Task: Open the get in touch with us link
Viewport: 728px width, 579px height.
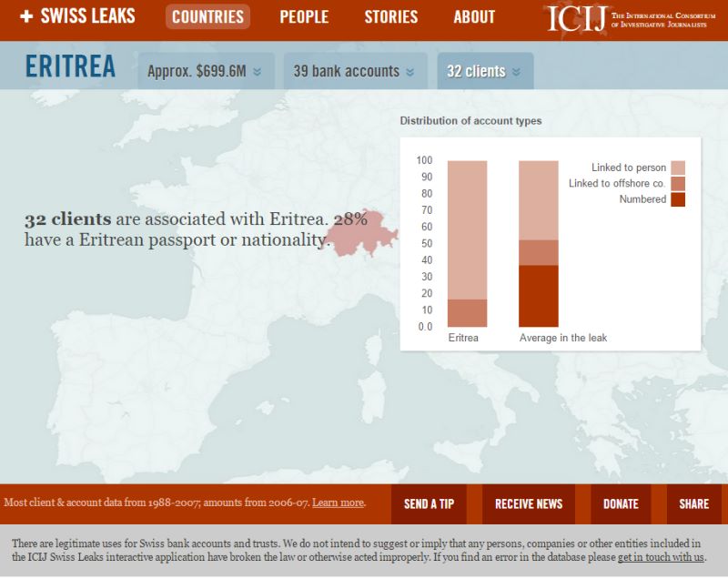Action: (661, 557)
